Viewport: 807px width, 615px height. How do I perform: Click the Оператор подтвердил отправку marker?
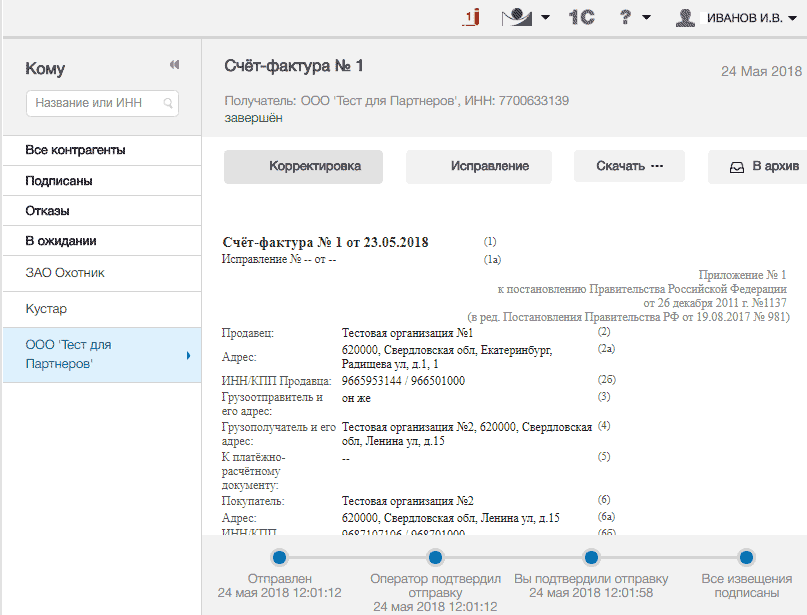(x=435, y=557)
